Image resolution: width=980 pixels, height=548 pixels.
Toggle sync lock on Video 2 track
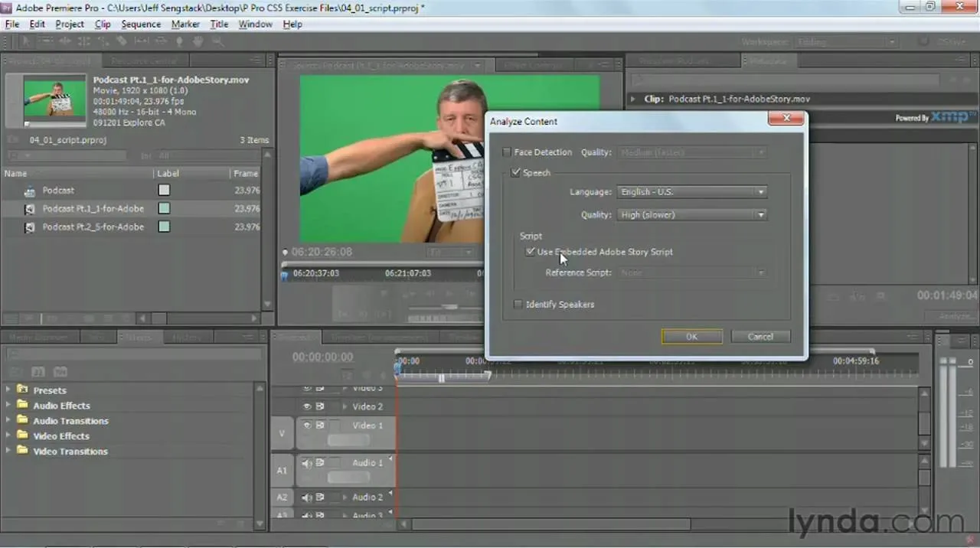coord(320,406)
